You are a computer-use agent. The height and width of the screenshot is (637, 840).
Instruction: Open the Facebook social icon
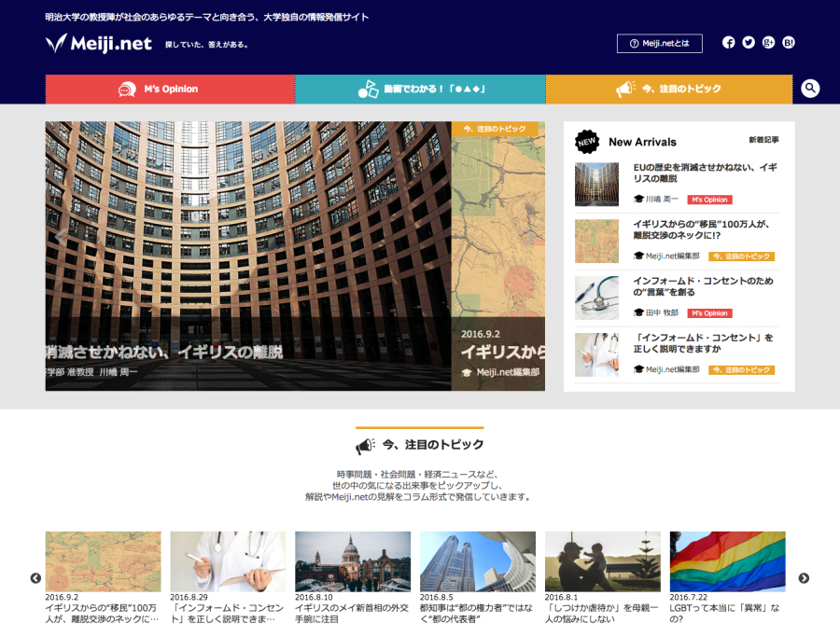click(729, 42)
